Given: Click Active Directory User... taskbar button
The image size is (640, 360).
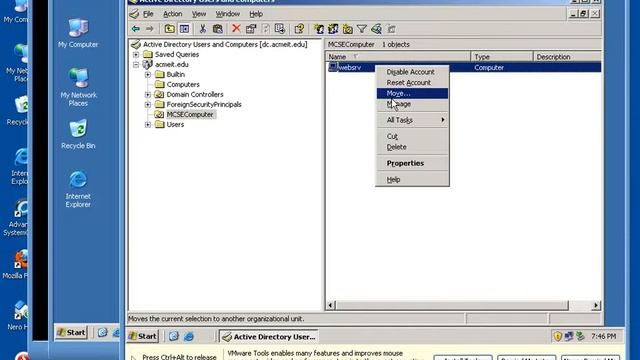Looking at the screenshot, I should click(269, 337).
